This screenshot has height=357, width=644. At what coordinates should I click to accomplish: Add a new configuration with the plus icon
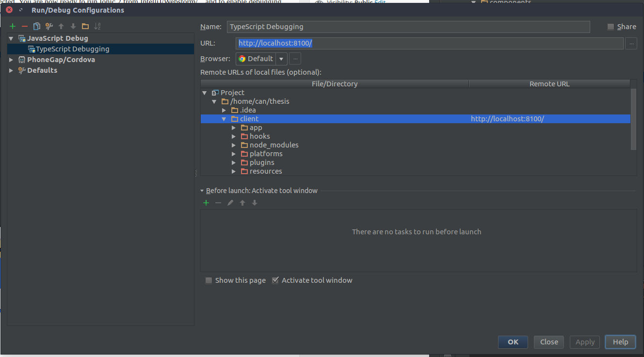(x=13, y=26)
